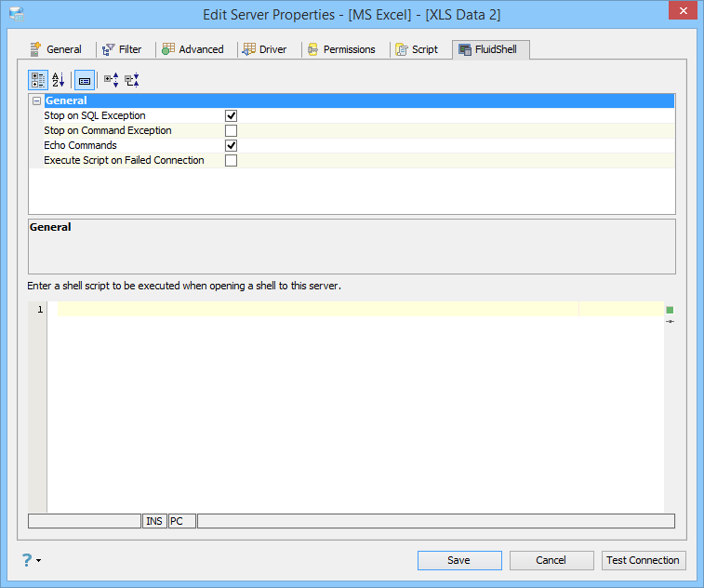Click the Advanced tab grid icon
Image resolution: width=704 pixels, height=588 pixels.
click(168, 49)
